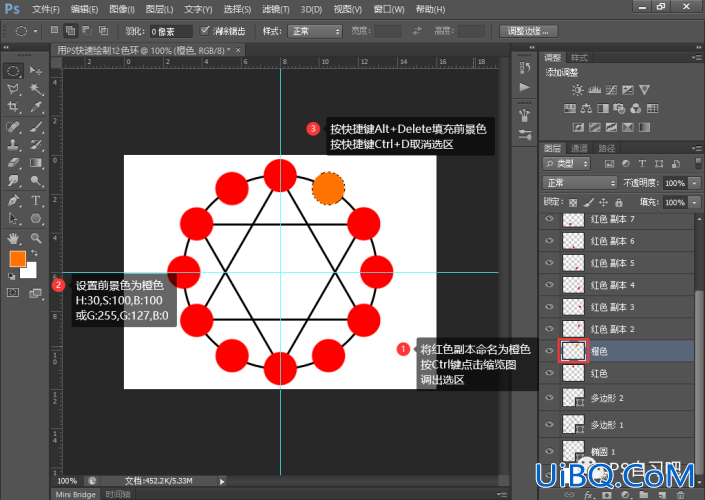
Task: Select the Horizontal Type tool
Action: (x=36, y=201)
